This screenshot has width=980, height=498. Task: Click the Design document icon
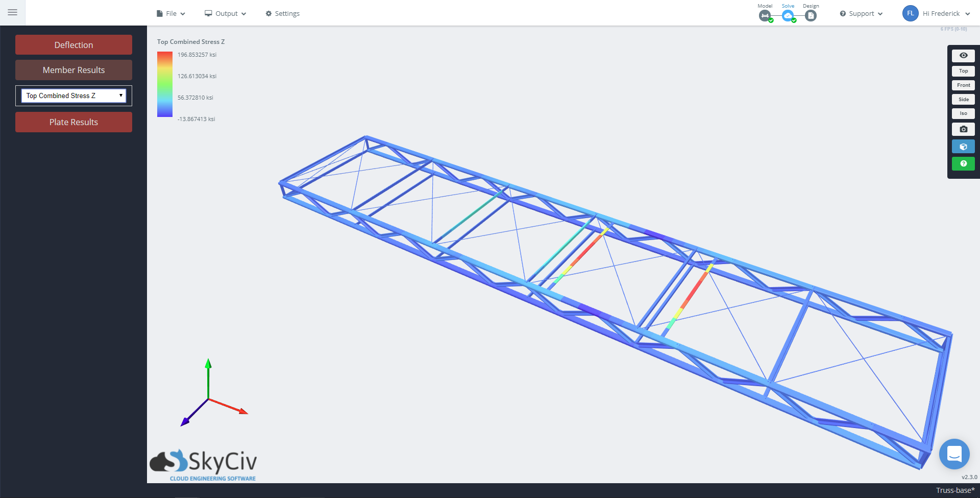(x=811, y=15)
